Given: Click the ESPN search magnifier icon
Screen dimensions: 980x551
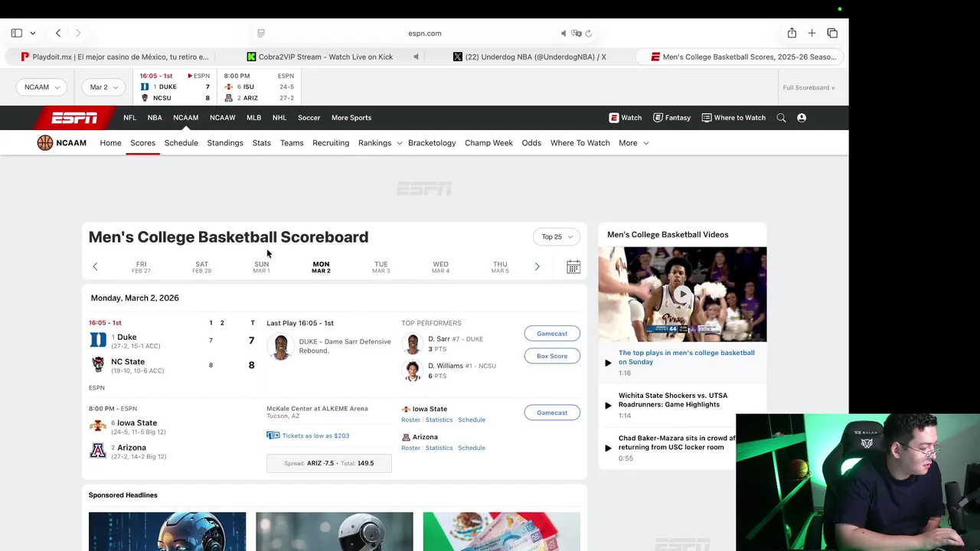Looking at the screenshot, I should [x=781, y=118].
